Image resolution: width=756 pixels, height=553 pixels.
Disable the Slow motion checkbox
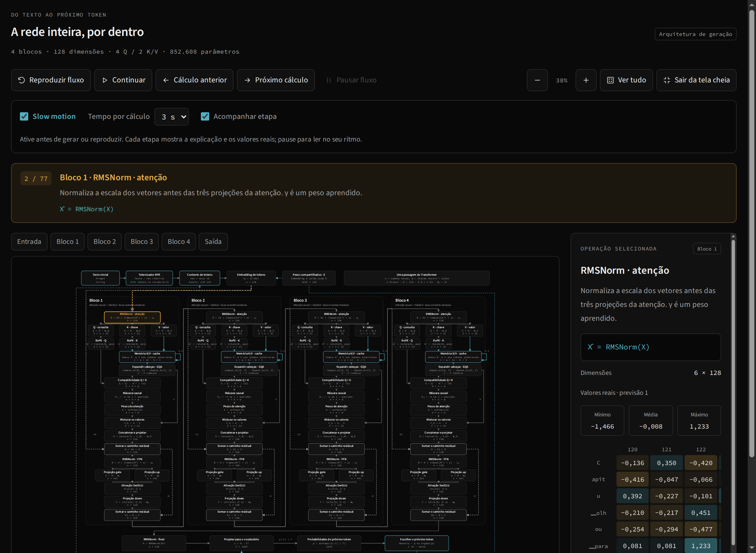[24, 116]
